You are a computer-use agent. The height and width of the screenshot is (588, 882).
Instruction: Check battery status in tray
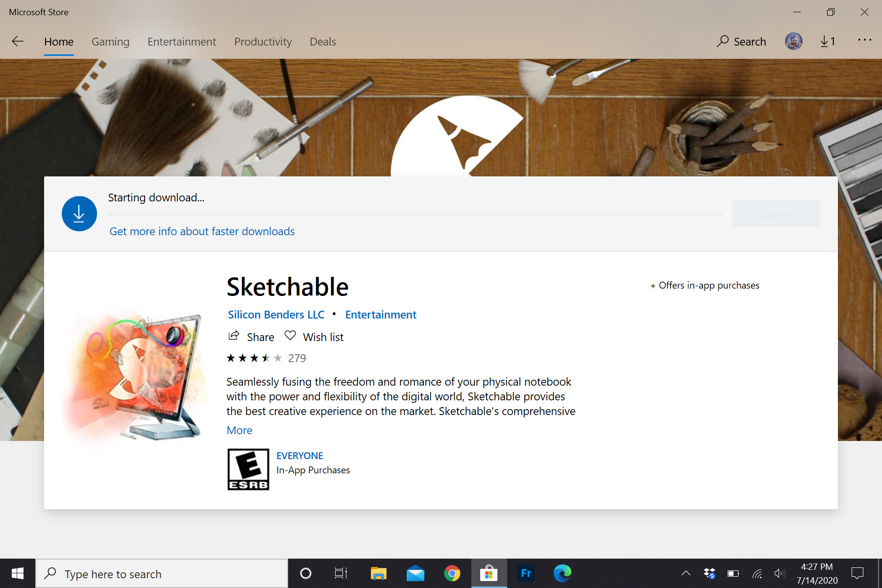733,573
